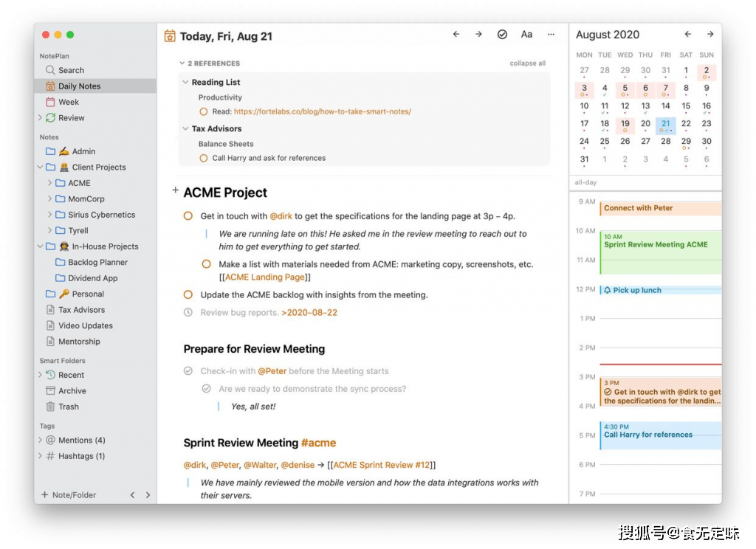
Task: Select Mentions (4) in the Tags section
Action: click(x=82, y=440)
